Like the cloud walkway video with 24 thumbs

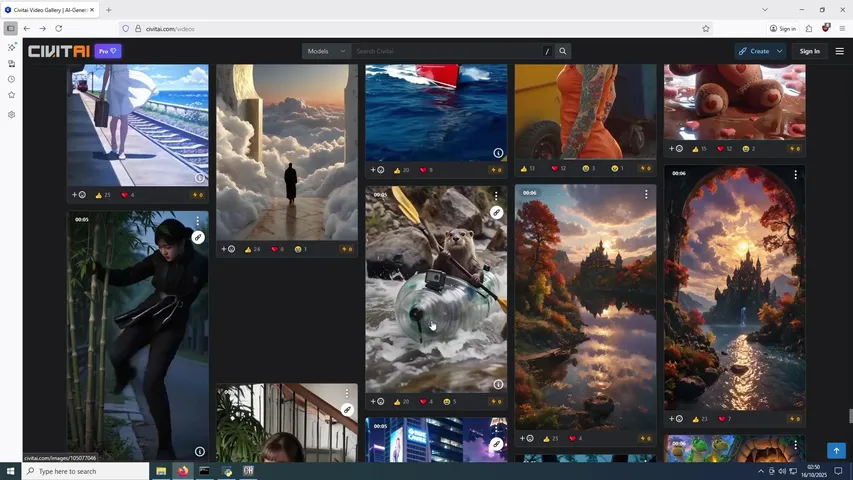pos(252,249)
